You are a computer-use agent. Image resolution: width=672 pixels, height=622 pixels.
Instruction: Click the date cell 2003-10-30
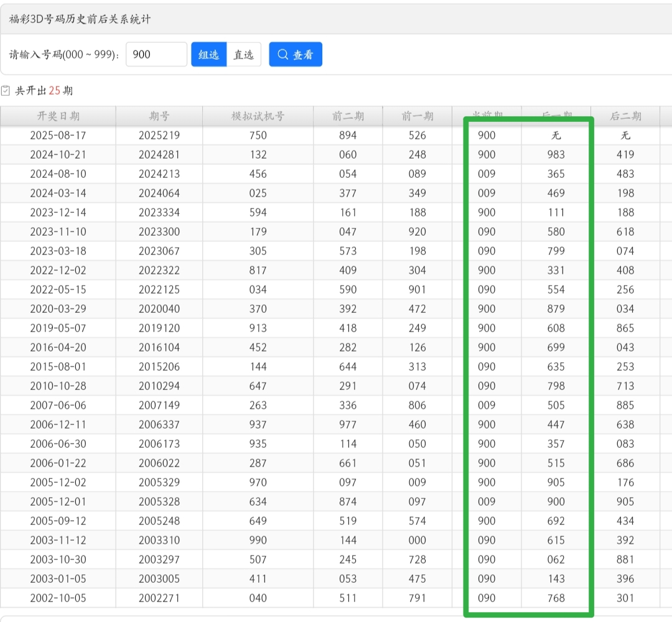point(58,559)
